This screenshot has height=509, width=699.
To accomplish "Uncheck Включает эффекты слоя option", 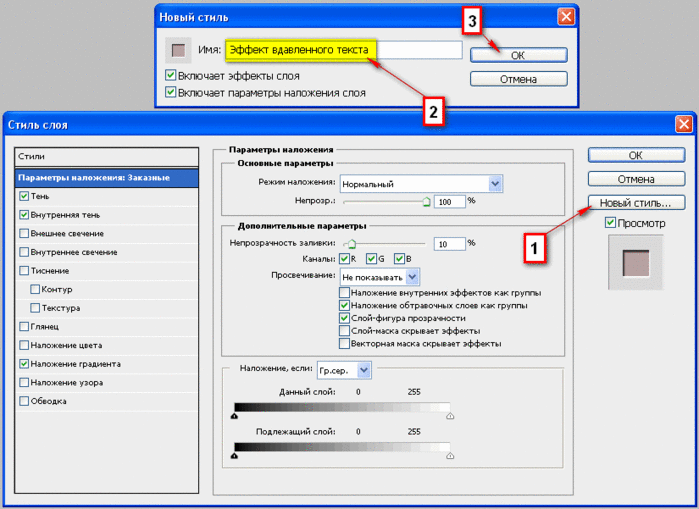I will pyautogui.click(x=171, y=76).
